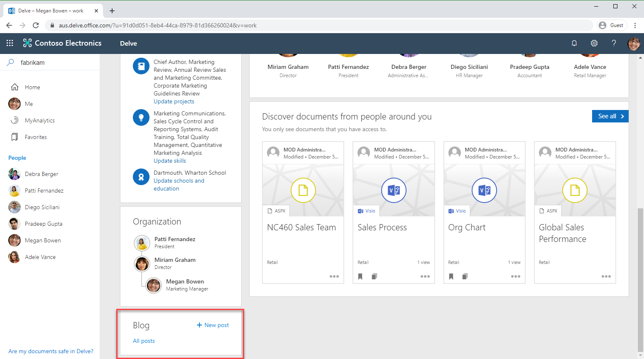The height and width of the screenshot is (359, 644).
Task: Open the Office app launcher waffle icon
Action: 10,43
